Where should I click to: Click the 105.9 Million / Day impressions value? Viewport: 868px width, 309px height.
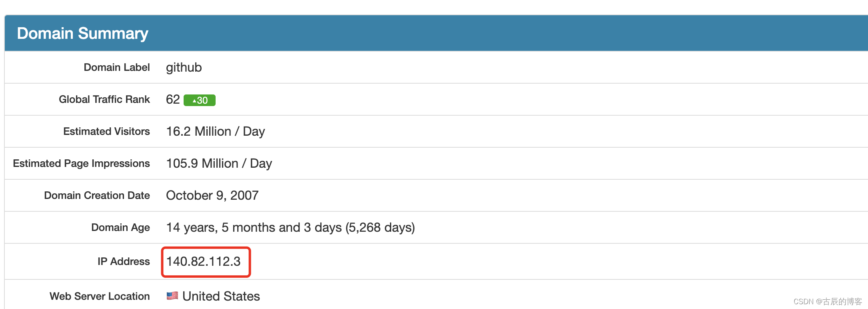[219, 163]
